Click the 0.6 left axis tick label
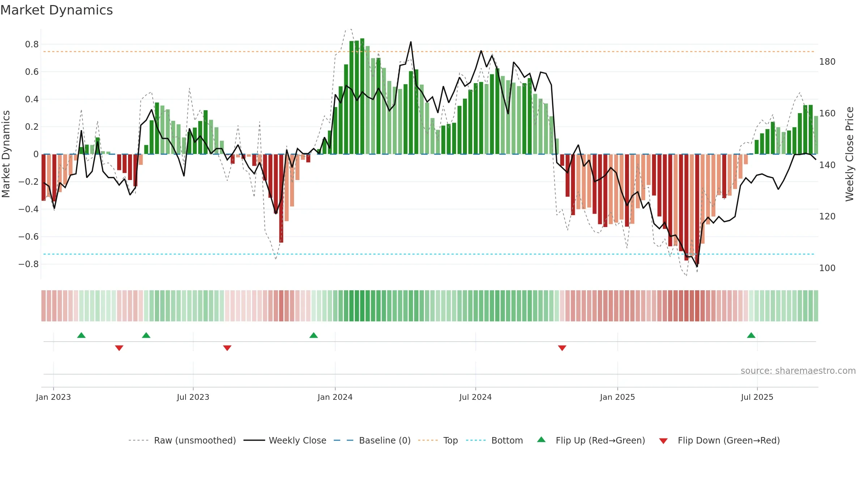 (32, 72)
